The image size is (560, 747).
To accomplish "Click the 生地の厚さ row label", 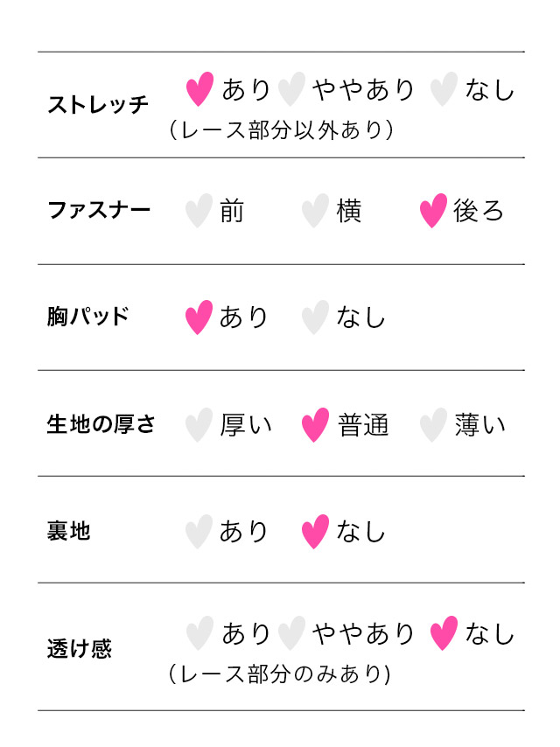I will 101,424.
